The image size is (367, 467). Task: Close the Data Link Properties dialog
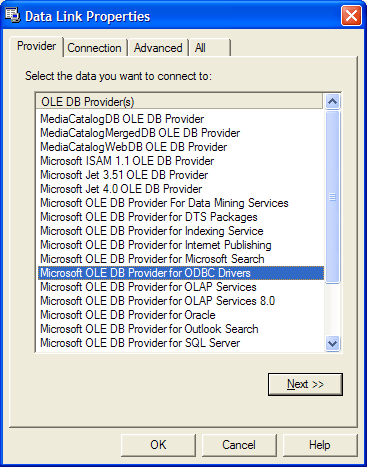[351, 16]
